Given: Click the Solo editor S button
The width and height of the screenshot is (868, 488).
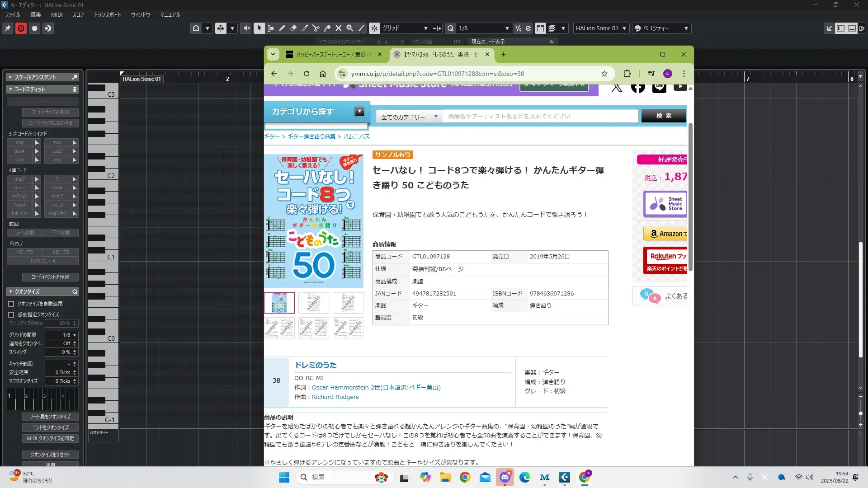Looking at the screenshot, I should [x=21, y=28].
